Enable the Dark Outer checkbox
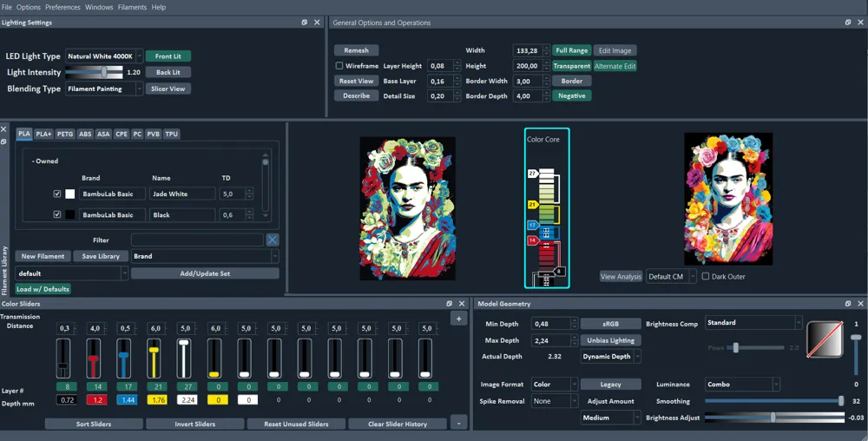Image resolution: width=868 pixels, height=441 pixels. coord(705,276)
